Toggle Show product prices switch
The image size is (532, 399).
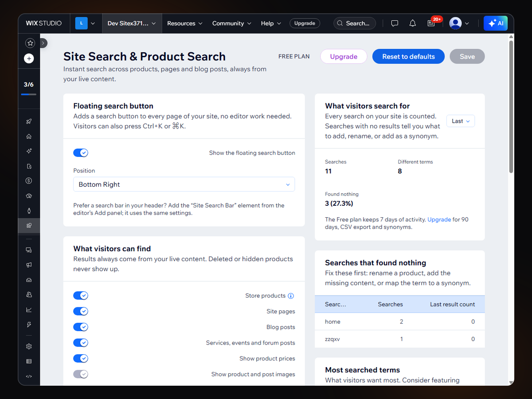pyautogui.click(x=81, y=359)
